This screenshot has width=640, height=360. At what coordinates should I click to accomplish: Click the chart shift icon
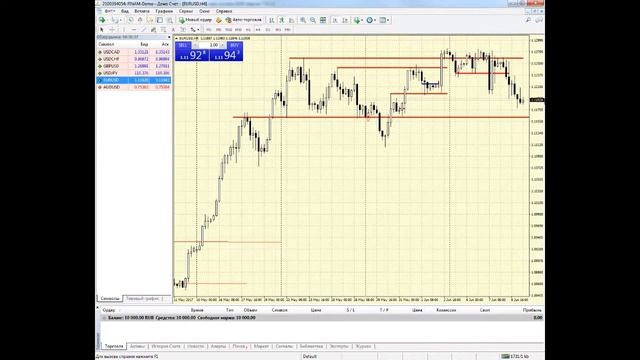point(345,20)
